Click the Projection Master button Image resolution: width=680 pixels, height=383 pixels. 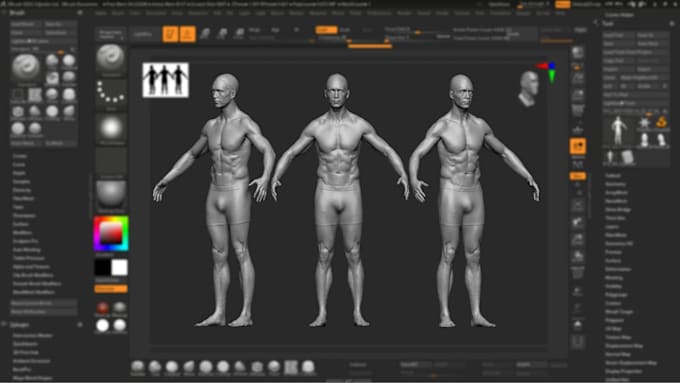pos(111,35)
